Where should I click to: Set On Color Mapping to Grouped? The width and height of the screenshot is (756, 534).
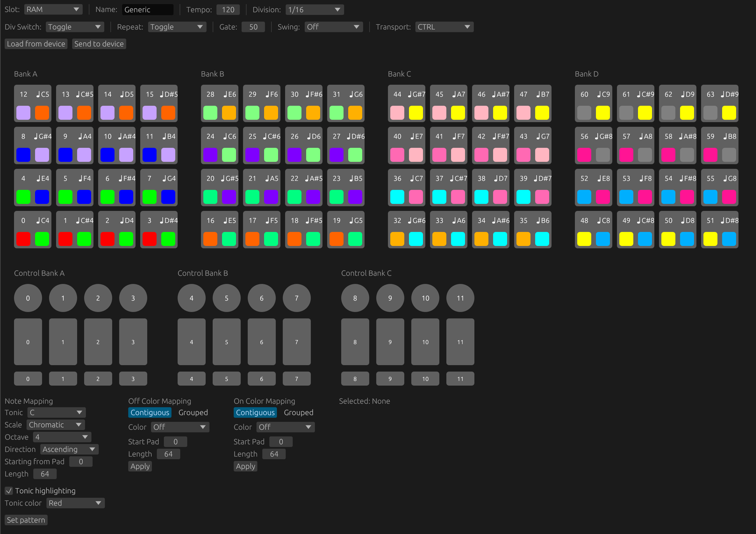[x=298, y=412]
